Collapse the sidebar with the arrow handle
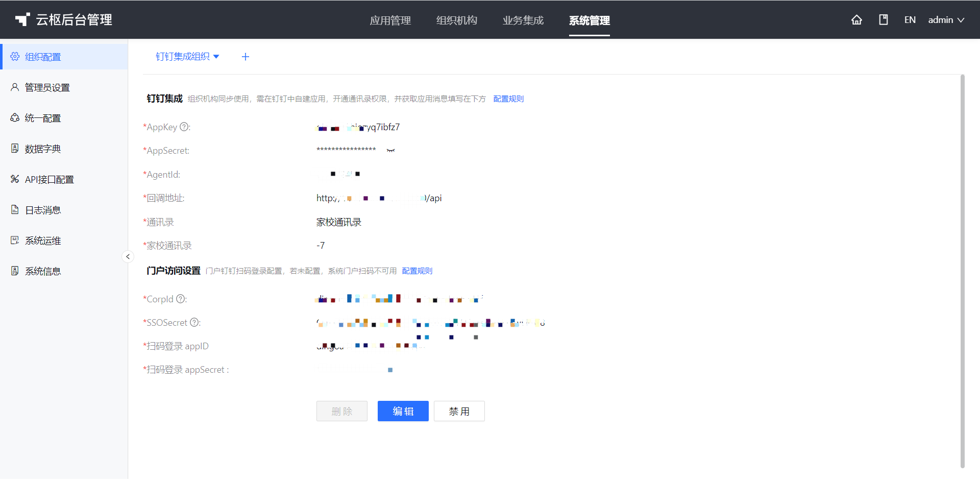Screen dimensions: 980x481 (x=128, y=257)
